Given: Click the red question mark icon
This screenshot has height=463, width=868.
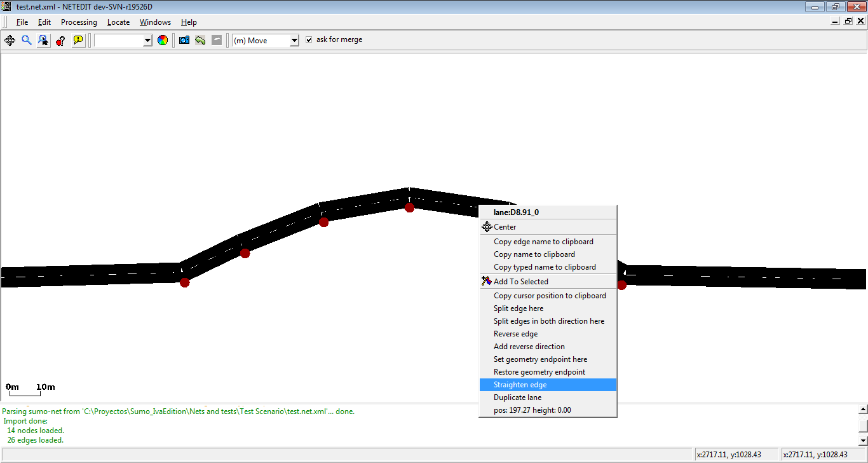Looking at the screenshot, I should click(x=60, y=40).
